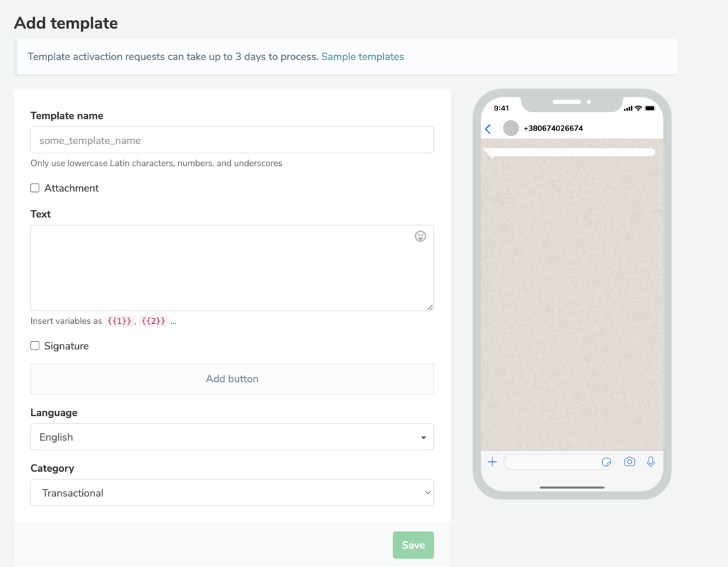This screenshot has height=567, width=728.
Task: Open the emoji picker in Text field
Action: point(420,236)
